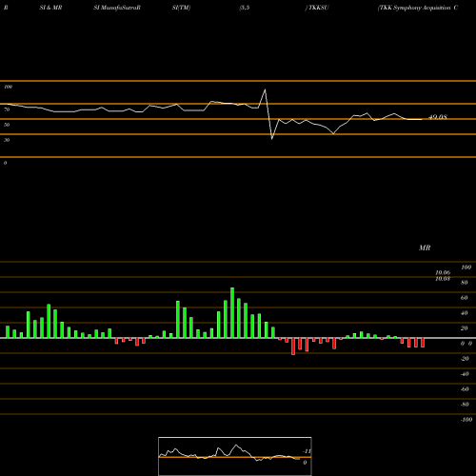Click the MR panel title

425,248
